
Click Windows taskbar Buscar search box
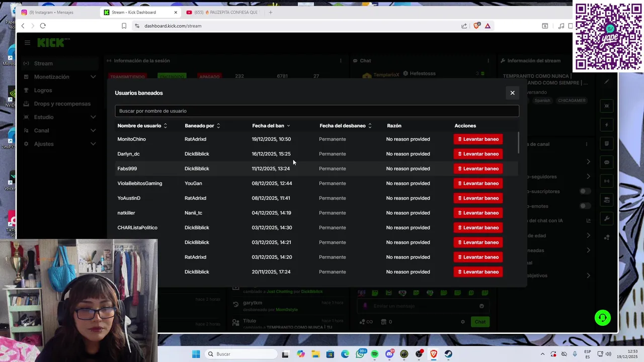242,354
